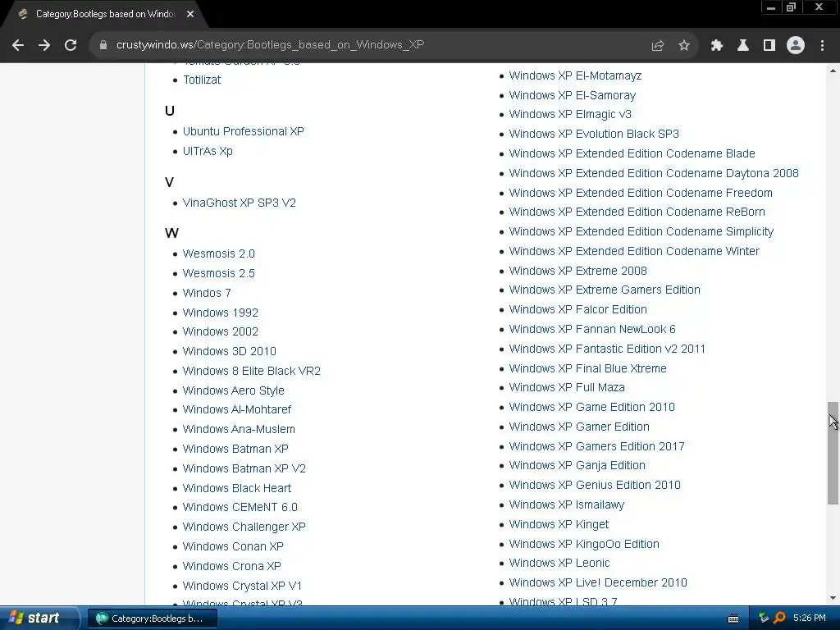Open the Windows Black Heart link

click(x=237, y=488)
